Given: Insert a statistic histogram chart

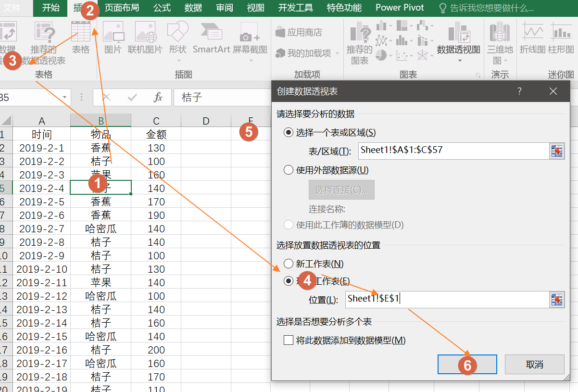Looking at the screenshot, I should click(402, 40).
